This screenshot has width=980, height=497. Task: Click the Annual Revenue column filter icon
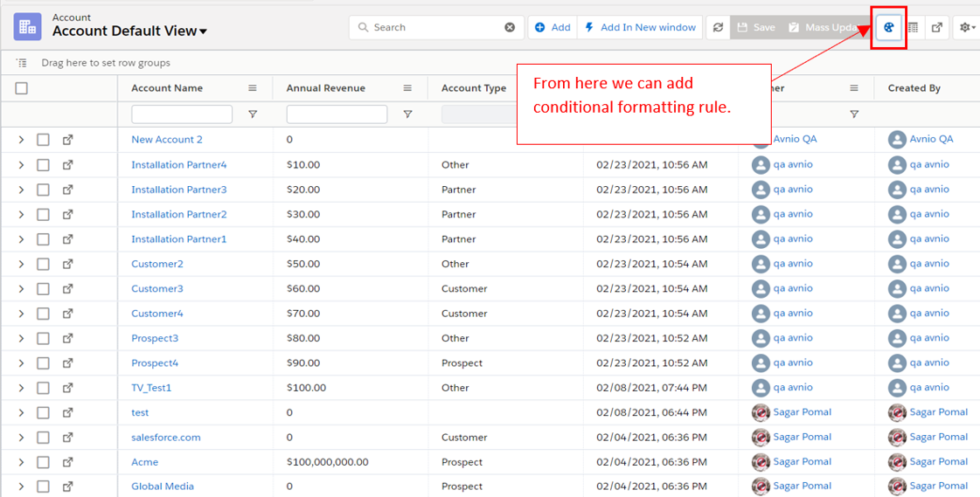pos(407,114)
